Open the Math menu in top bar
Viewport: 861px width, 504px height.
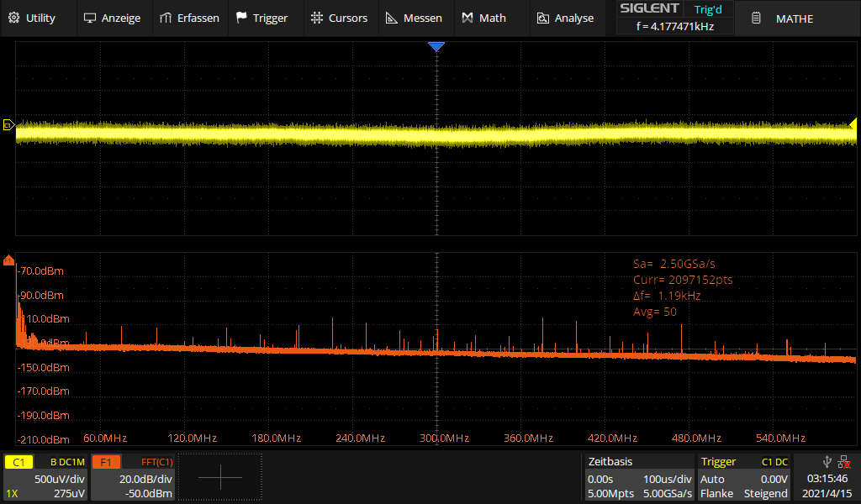pos(483,18)
